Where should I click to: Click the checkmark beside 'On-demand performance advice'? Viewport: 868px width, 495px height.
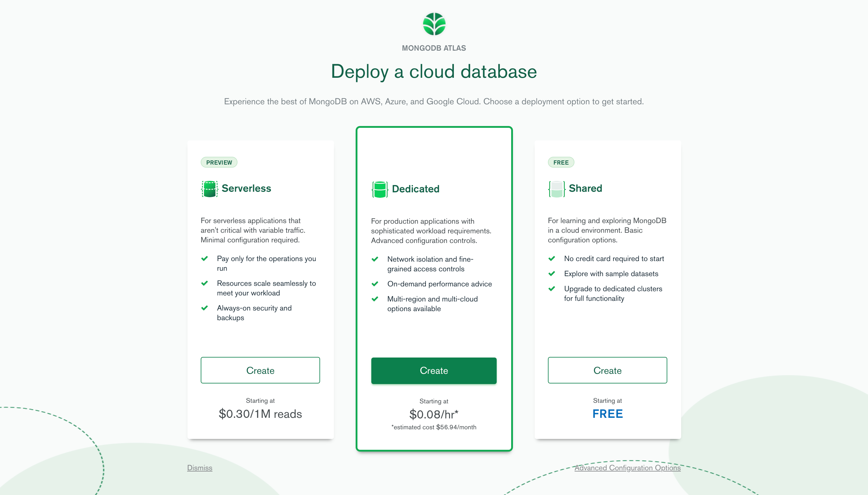point(375,284)
